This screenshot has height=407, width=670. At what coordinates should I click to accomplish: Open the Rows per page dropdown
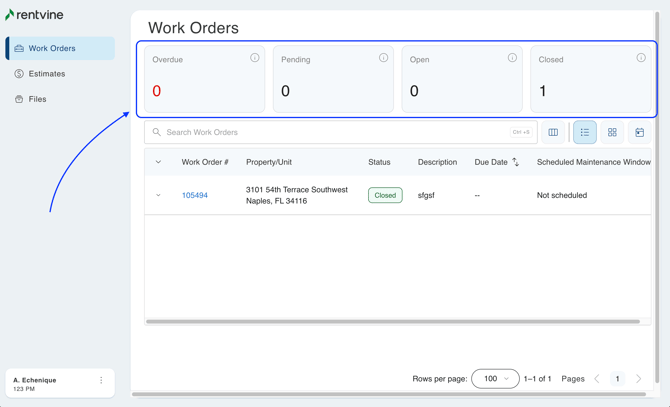(495, 379)
